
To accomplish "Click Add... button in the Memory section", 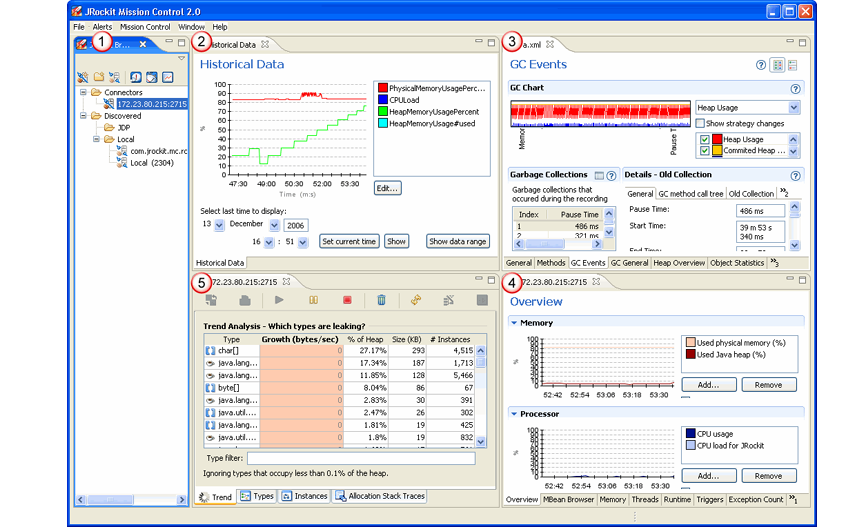I will 709,384.
